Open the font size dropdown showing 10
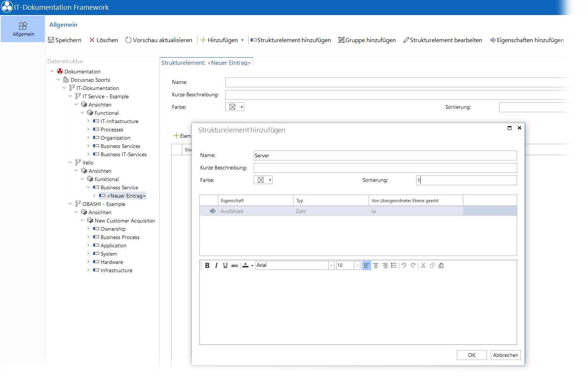588x384 pixels. [357, 265]
